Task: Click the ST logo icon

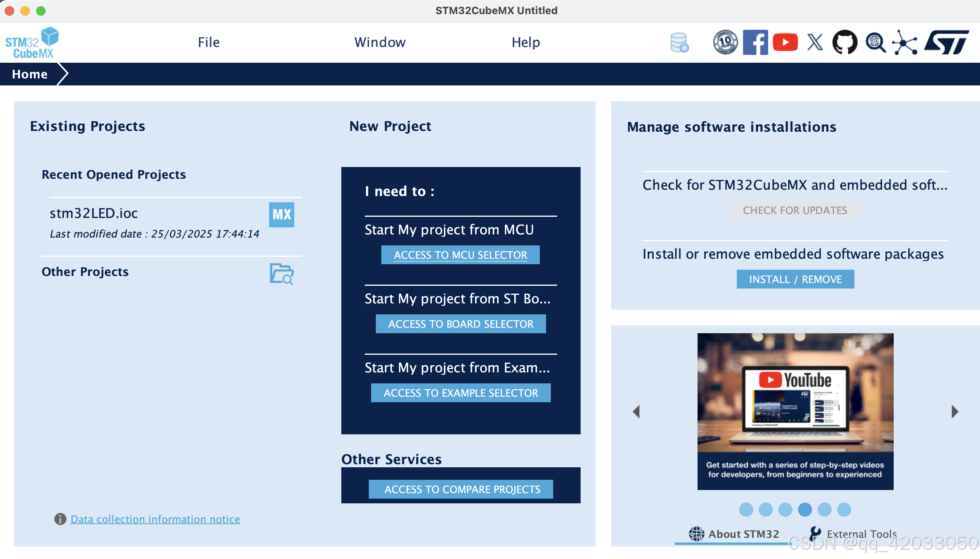Action: (946, 42)
